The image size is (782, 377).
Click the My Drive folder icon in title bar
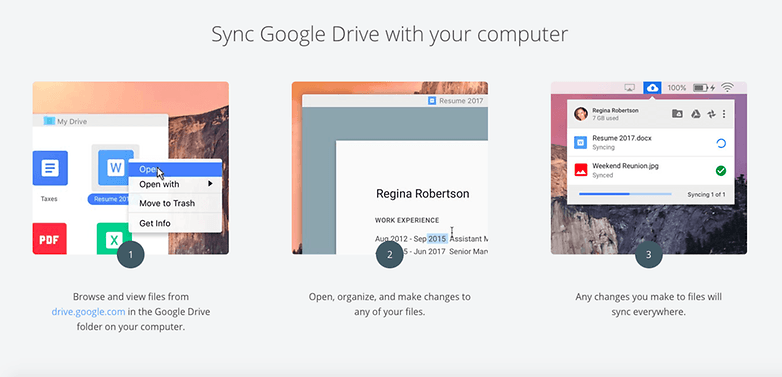pyautogui.click(x=48, y=121)
